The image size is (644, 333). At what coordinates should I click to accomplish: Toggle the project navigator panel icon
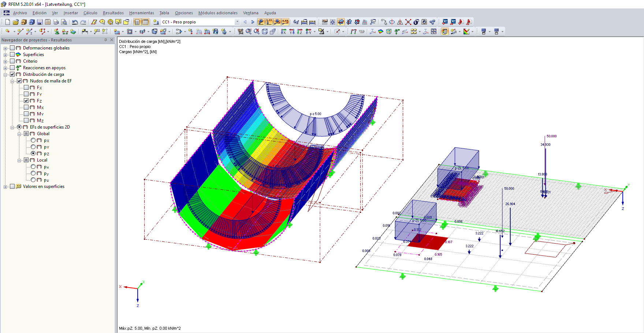137,22
